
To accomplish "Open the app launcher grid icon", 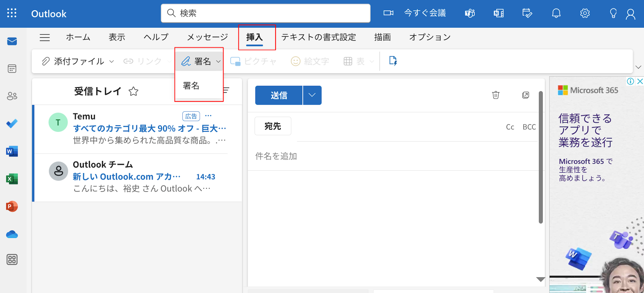I will coord(12,13).
